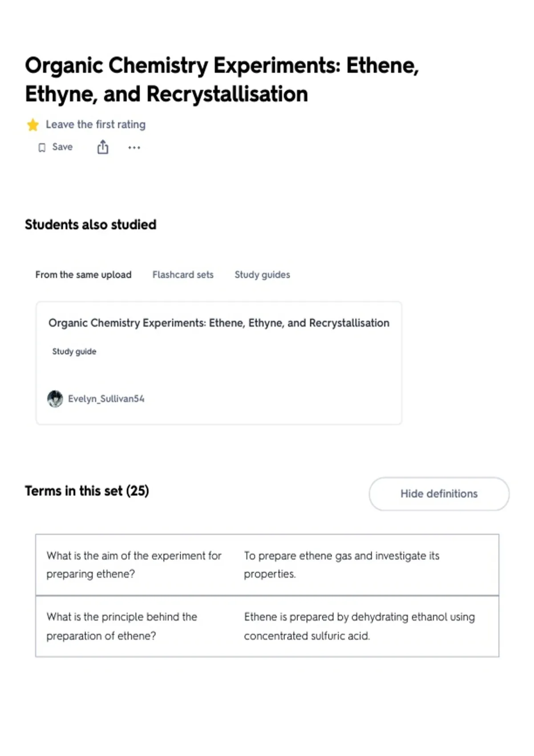The height and width of the screenshot is (756, 534).
Task: Select the 'principle behind the preparation' term
Action: [122, 626]
